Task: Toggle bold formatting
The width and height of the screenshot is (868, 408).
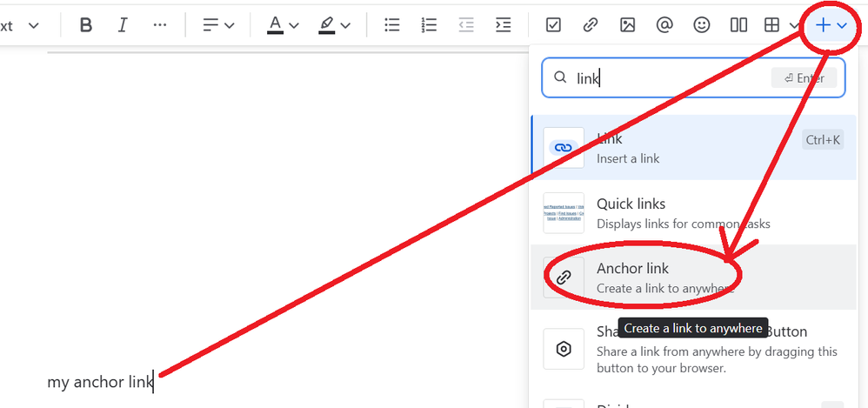Action: click(86, 25)
